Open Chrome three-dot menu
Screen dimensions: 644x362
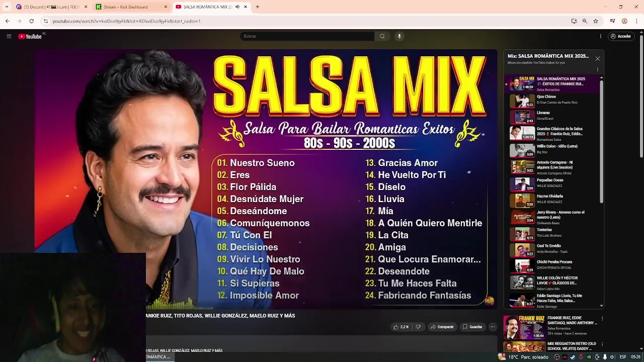click(636, 21)
